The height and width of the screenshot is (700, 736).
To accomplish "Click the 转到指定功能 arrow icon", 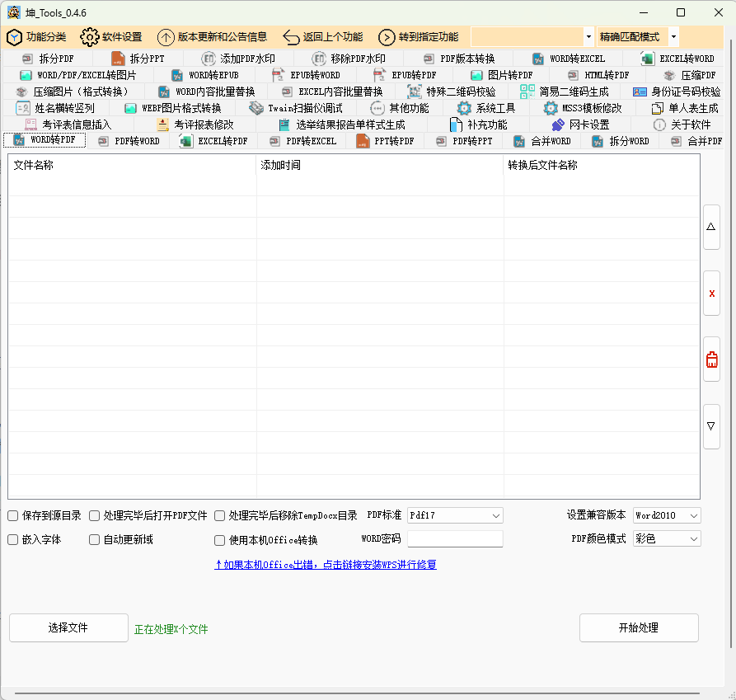I will pyautogui.click(x=387, y=37).
